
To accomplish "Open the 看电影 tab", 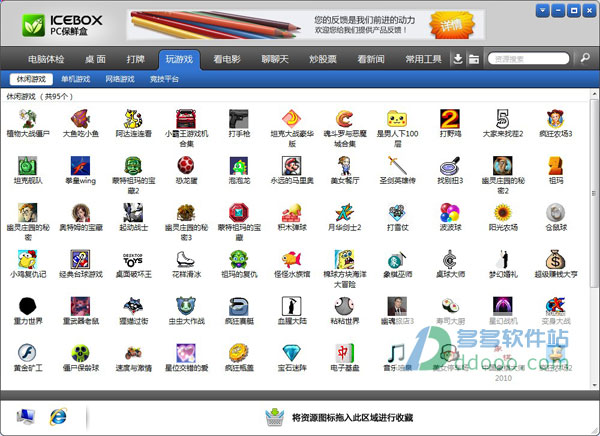I will pos(227,59).
